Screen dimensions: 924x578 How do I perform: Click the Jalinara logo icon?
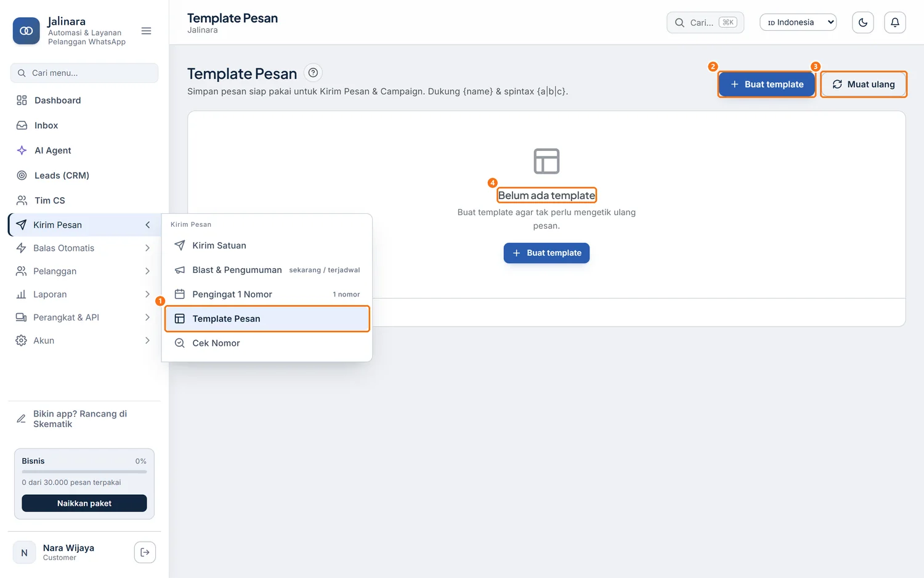click(x=26, y=31)
